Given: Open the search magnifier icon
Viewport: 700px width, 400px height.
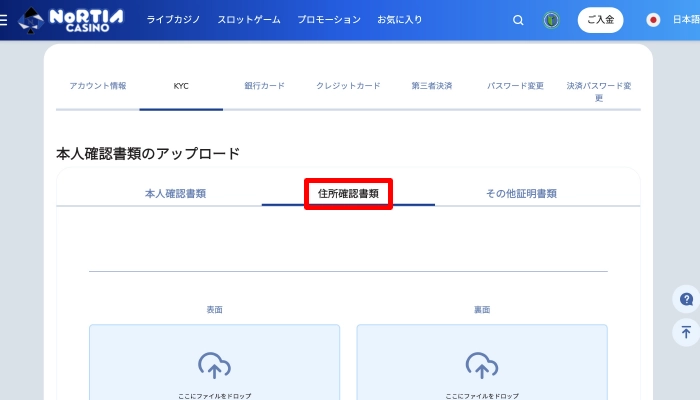Looking at the screenshot, I should pos(518,20).
